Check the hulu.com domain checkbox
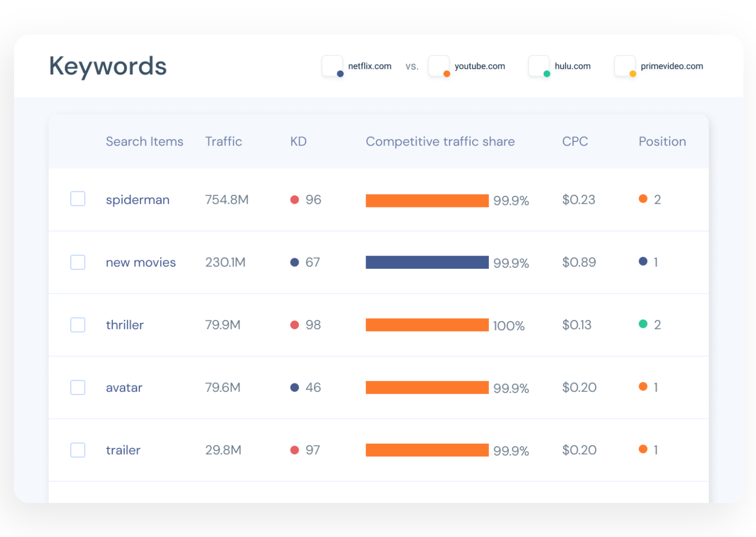Screen dimensions: 756x537 tap(538, 65)
